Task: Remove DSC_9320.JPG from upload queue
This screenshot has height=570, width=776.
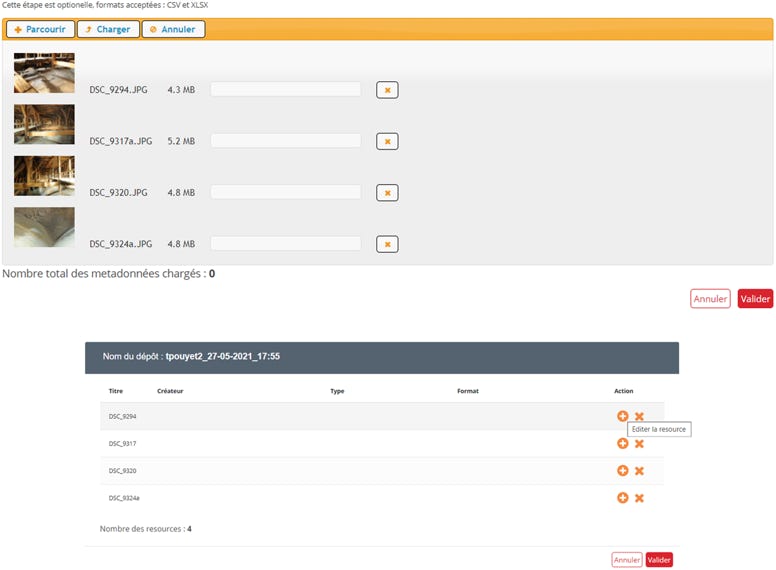Action: coord(387,192)
